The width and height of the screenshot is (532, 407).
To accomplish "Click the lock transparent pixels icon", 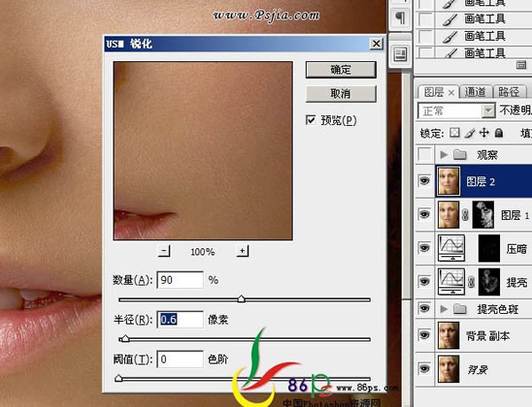I will pos(456,133).
